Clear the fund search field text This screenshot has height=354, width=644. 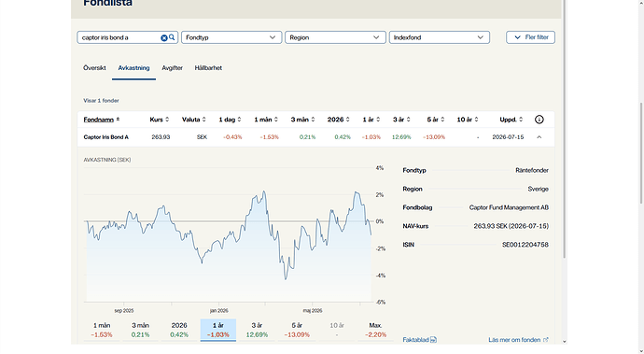[164, 37]
